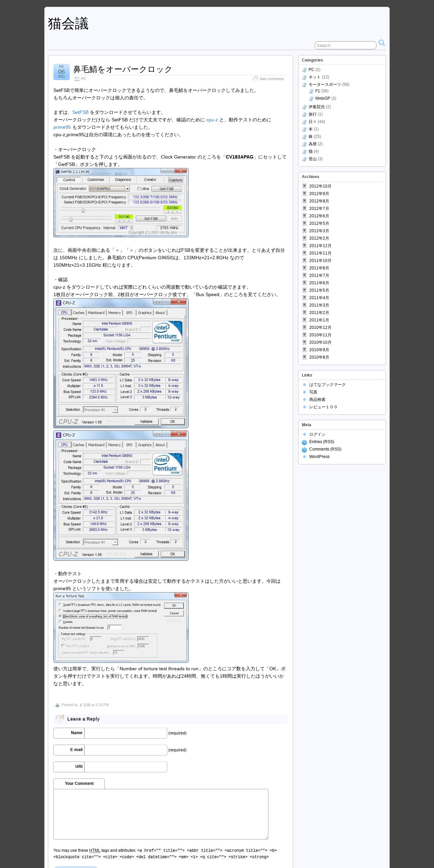
Task: Open the post title 鼻毛鯖をオーバークロック
Action: pyautogui.click(x=122, y=69)
